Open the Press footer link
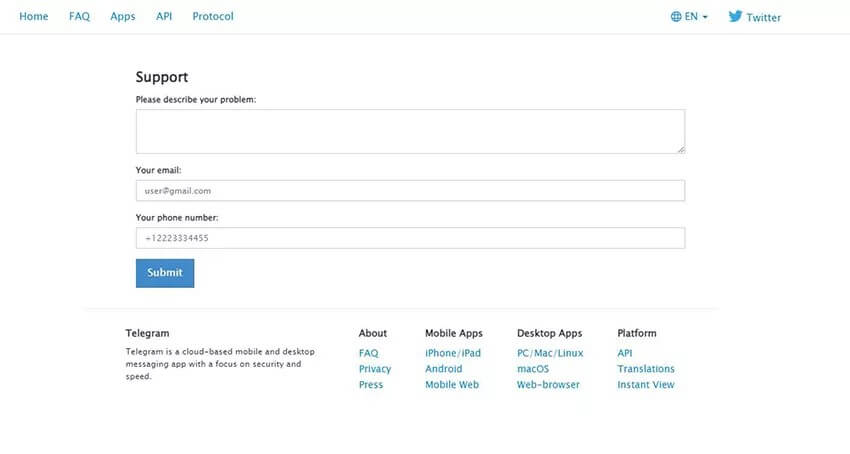Image resolution: width=850 pixels, height=454 pixels. 371,385
